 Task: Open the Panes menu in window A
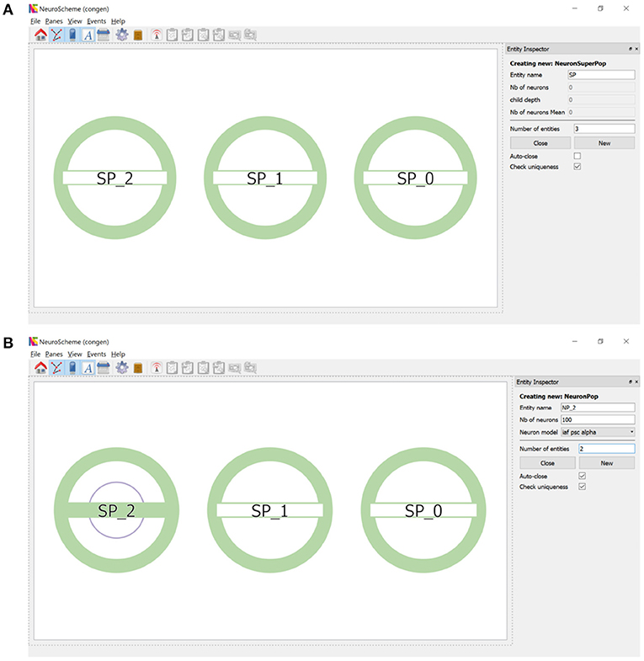(54, 21)
